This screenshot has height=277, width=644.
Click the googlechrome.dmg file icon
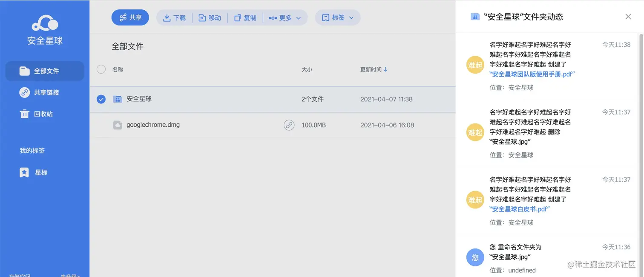click(118, 125)
